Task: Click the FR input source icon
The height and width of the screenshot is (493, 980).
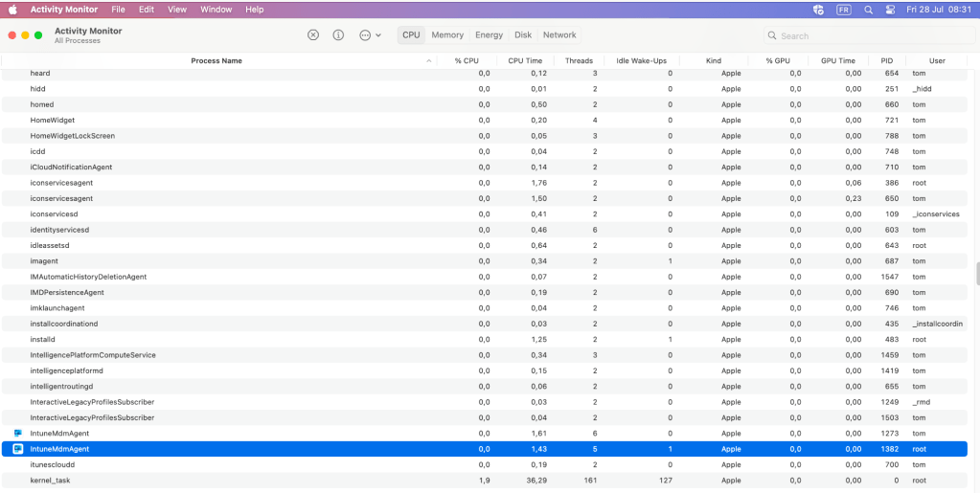Action: (843, 10)
